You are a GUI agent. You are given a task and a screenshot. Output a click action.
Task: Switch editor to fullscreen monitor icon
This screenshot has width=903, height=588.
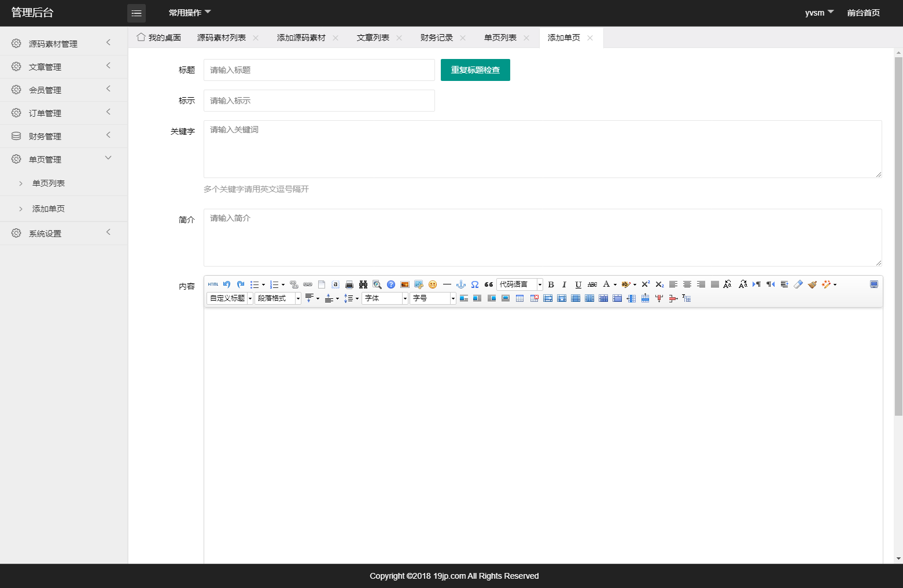(x=874, y=284)
